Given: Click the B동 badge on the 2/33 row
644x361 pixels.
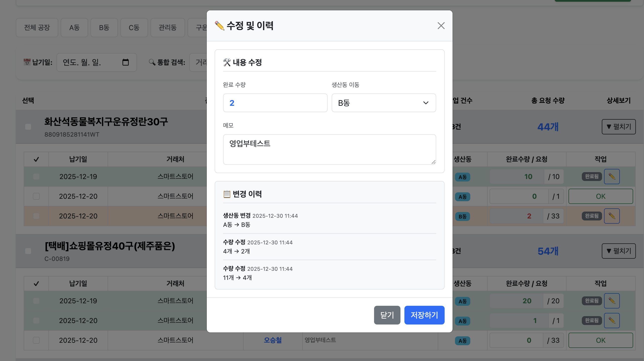Looking at the screenshot, I should pyautogui.click(x=462, y=216).
